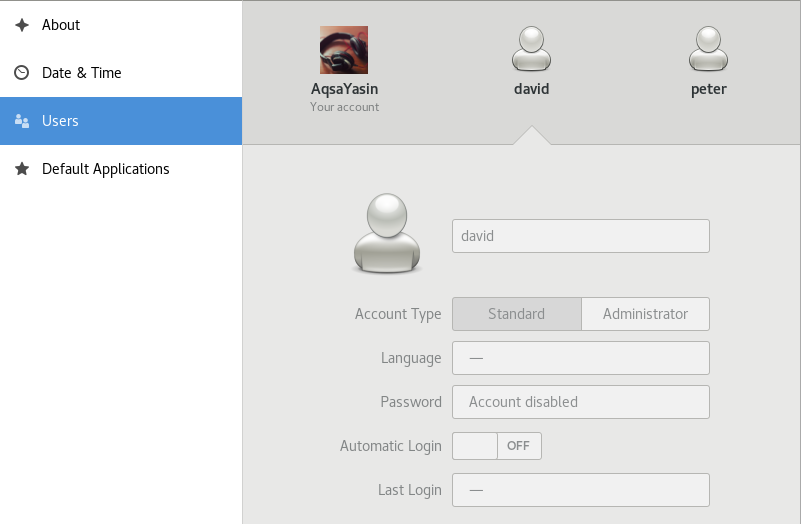The image size is (801, 524).
Task: Click the Users people icon
Action: pos(21,121)
